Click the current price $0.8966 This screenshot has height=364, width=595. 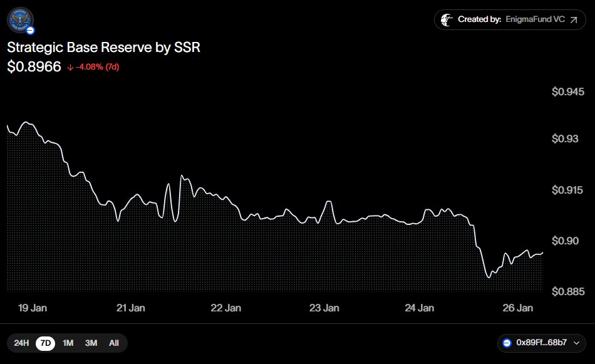point(34,67)
